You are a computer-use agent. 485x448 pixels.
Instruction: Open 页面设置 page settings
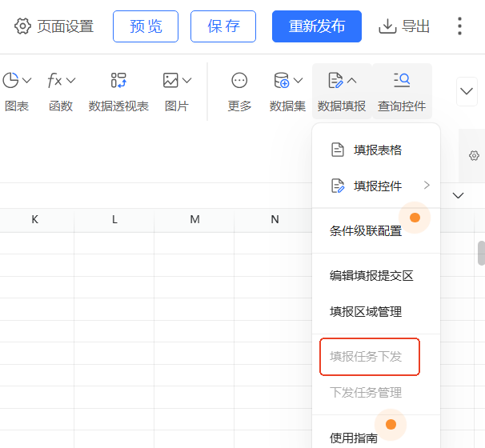pos(54,26)
